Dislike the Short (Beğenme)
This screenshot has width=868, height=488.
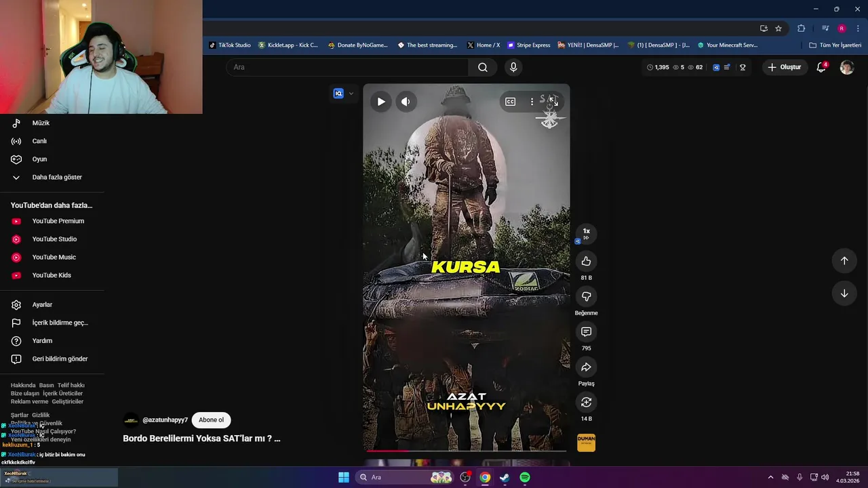coord(586,296)
